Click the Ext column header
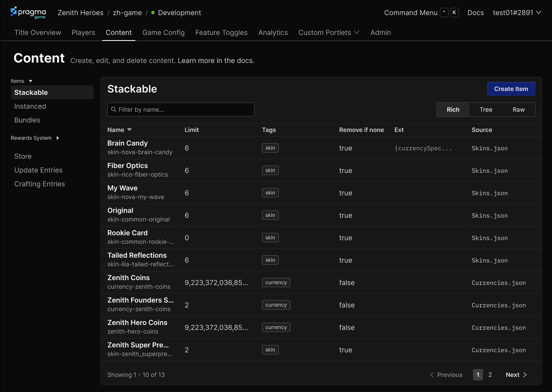Screen dimensions: 552x392 [x=399, y=130]
